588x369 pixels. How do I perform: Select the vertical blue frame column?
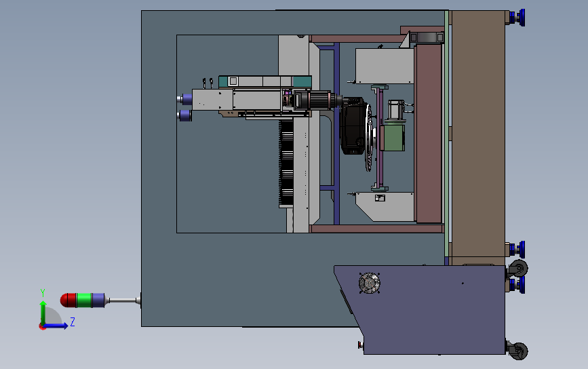pos(336,133)
